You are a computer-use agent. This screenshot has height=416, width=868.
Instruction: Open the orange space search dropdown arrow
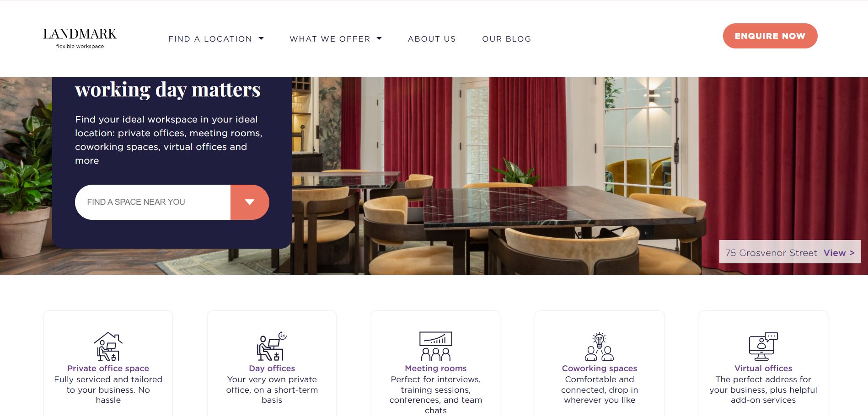250,202
